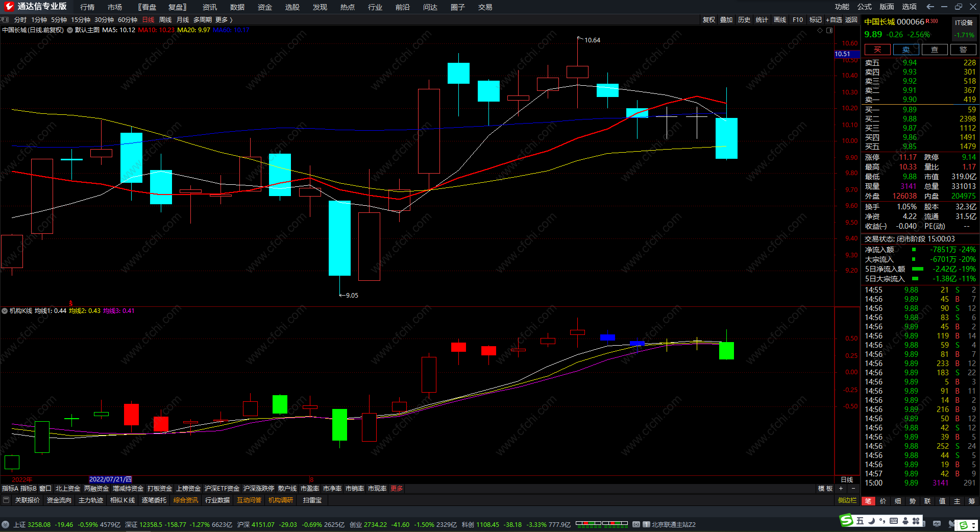Image resolution: width=980 pixels, height=532 pixels.
Task: Click the 五 mode button in Sogou toolbar
Action: point(860,521)
